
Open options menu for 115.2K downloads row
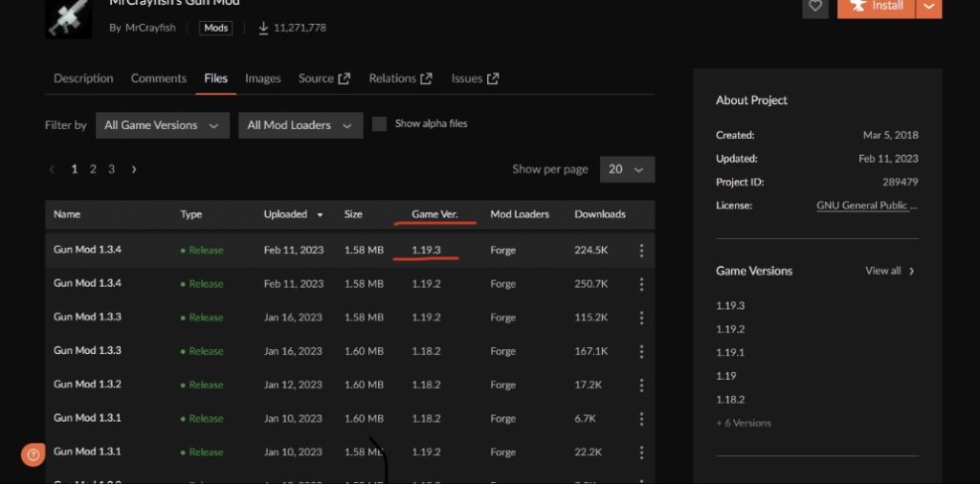coord(641,318)
